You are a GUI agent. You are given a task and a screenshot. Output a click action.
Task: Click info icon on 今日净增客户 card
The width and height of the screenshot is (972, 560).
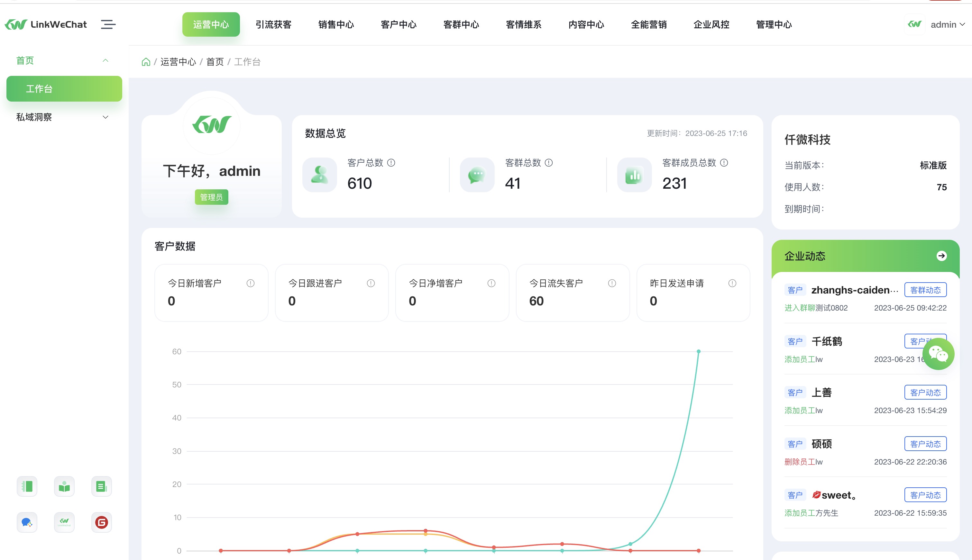[x=491, y=283]
